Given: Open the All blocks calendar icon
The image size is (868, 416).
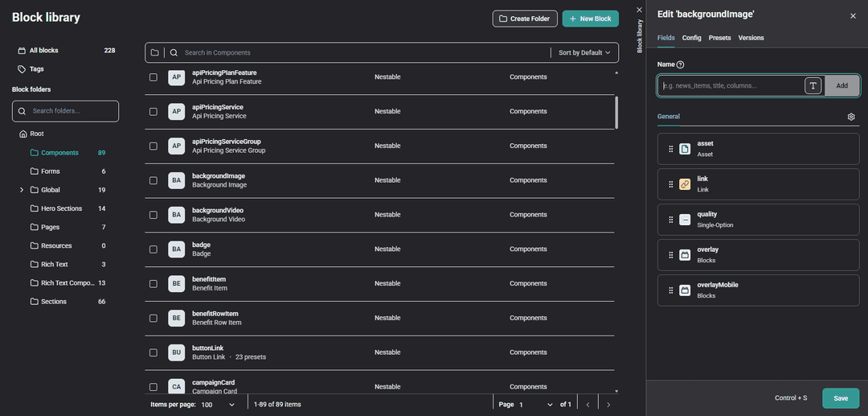Looking at the screenshot, I should coord(22,51).
